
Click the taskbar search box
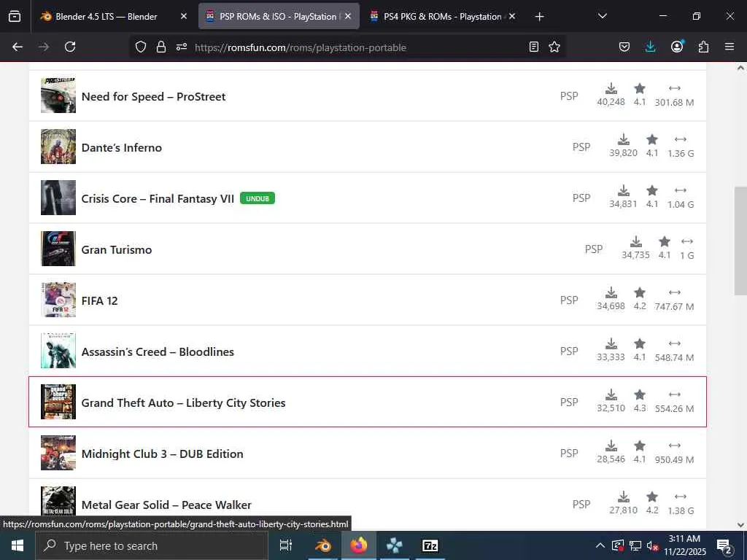click(152, 545)
